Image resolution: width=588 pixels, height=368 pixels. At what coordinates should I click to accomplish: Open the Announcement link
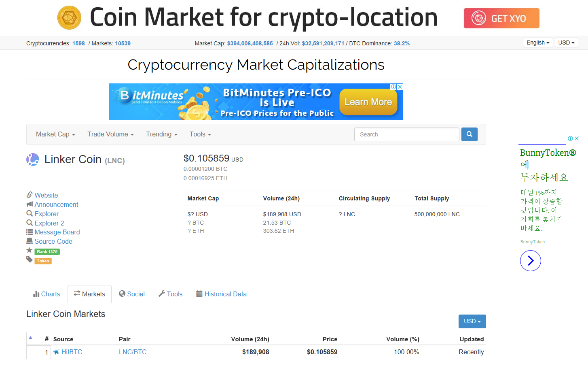click(x=56, y=204)
